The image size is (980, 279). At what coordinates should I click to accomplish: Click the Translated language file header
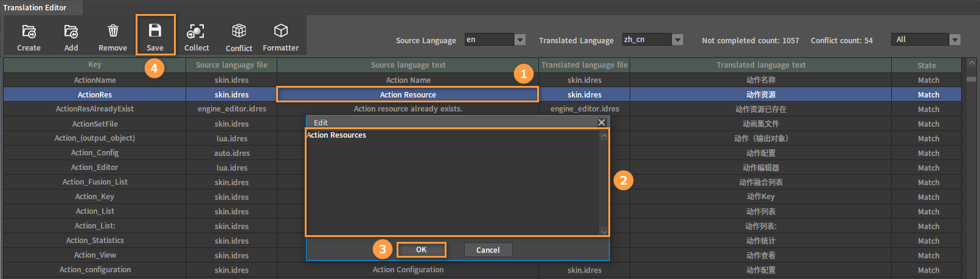coord(585,65)
